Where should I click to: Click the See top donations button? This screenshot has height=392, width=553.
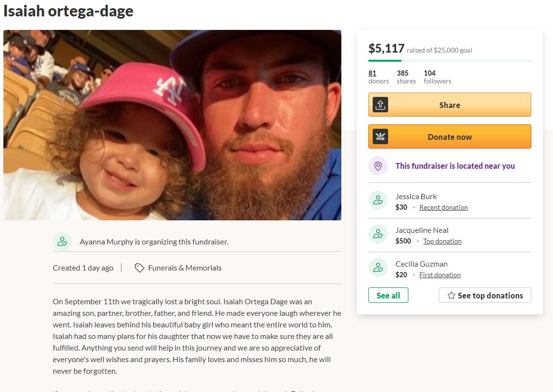point(485,296)
